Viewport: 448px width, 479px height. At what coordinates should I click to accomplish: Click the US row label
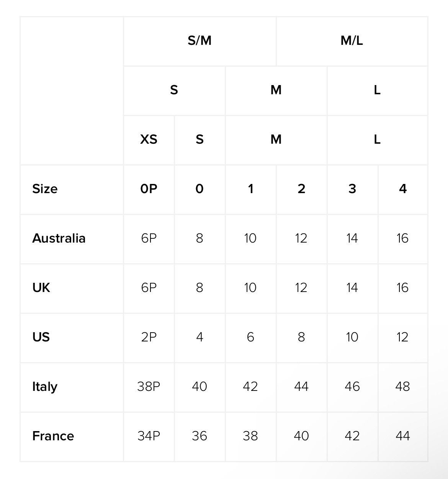tap(72, 337)
